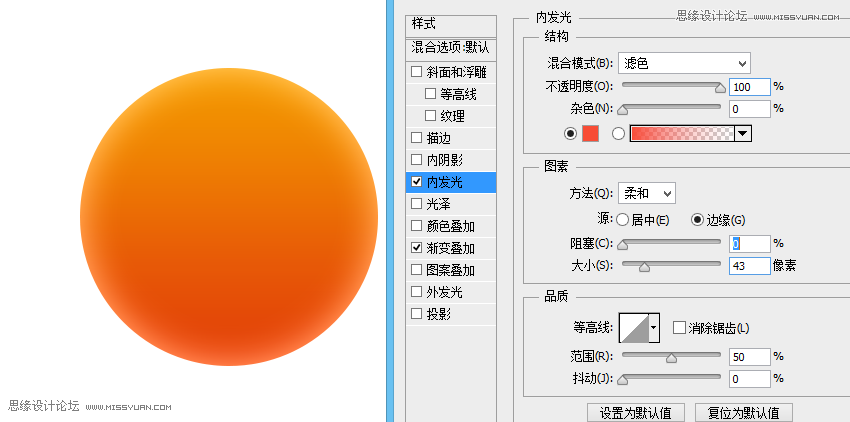Screen dimensions: 850x422
Task: Enable the 投影 checkbox
Action: [416, 314]
